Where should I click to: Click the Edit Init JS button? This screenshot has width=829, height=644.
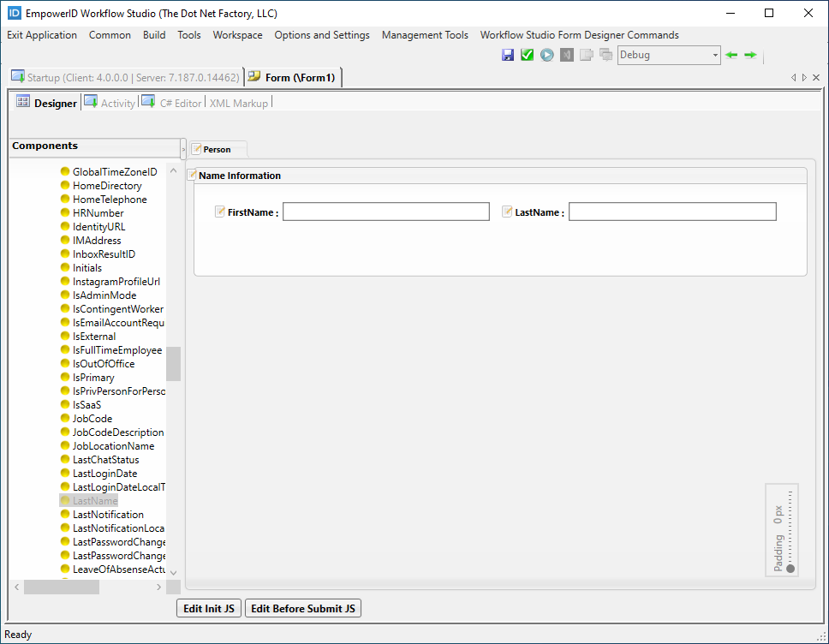(x=208, y=609)
